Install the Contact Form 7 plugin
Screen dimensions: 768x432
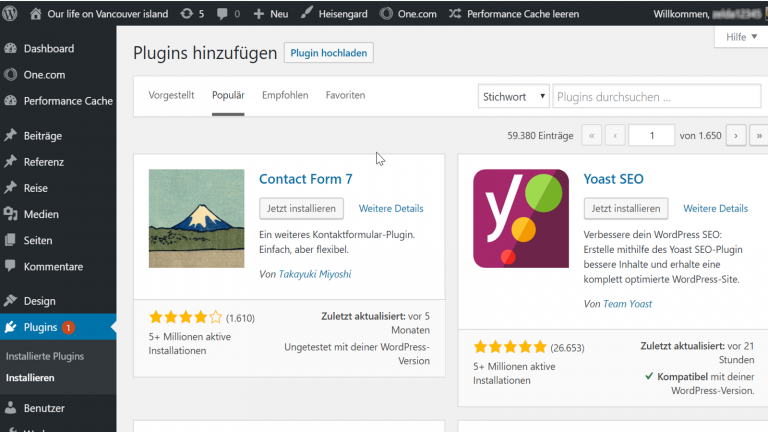click(x=301, y=208)
